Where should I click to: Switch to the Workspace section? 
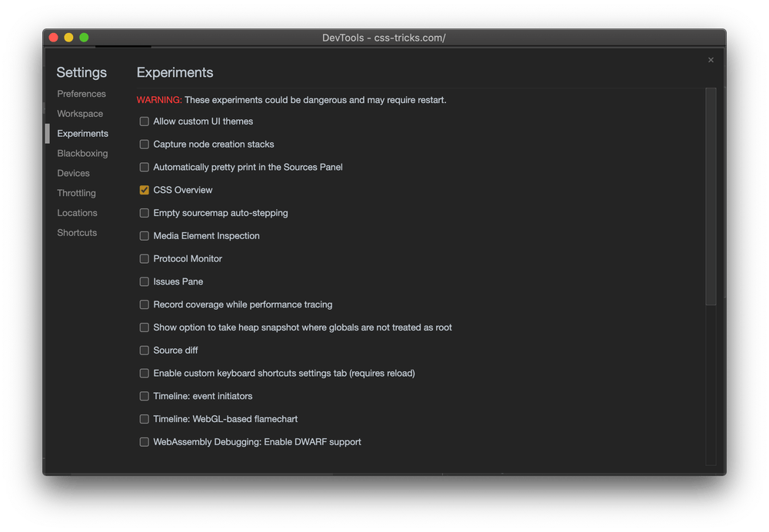coord(80,113)
